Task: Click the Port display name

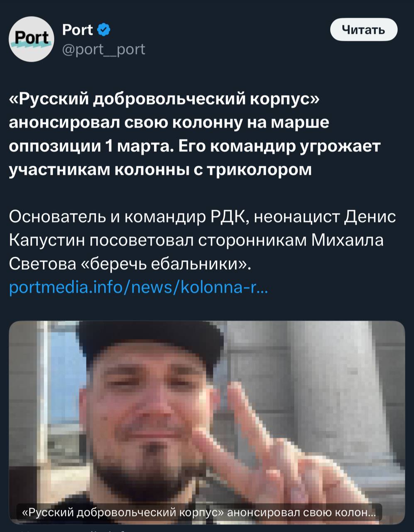Action: click(78, 30)
